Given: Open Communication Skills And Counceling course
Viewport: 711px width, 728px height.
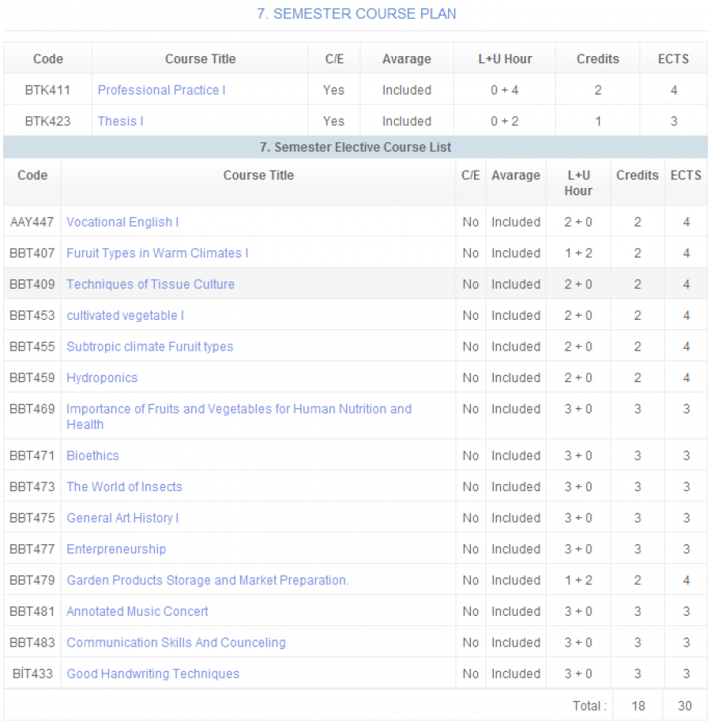Looking at the screenshot, I should point(176,642).
